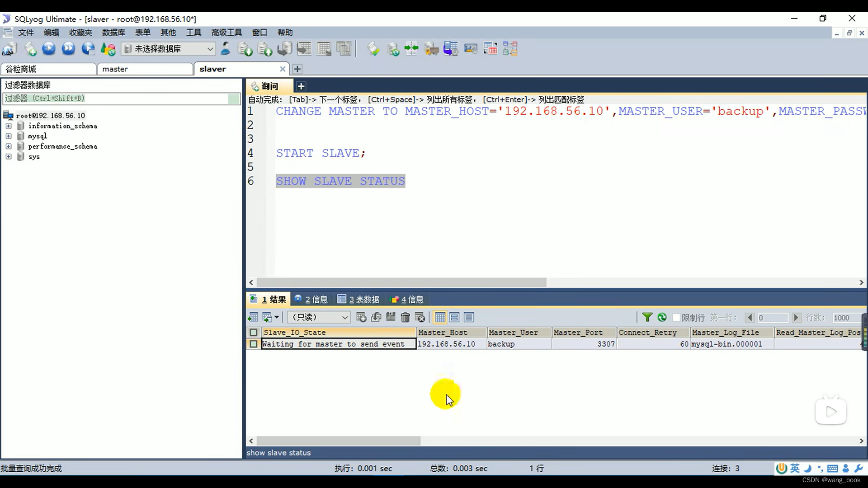
Task: Click the new query tab plus icon
Action: 301,86
